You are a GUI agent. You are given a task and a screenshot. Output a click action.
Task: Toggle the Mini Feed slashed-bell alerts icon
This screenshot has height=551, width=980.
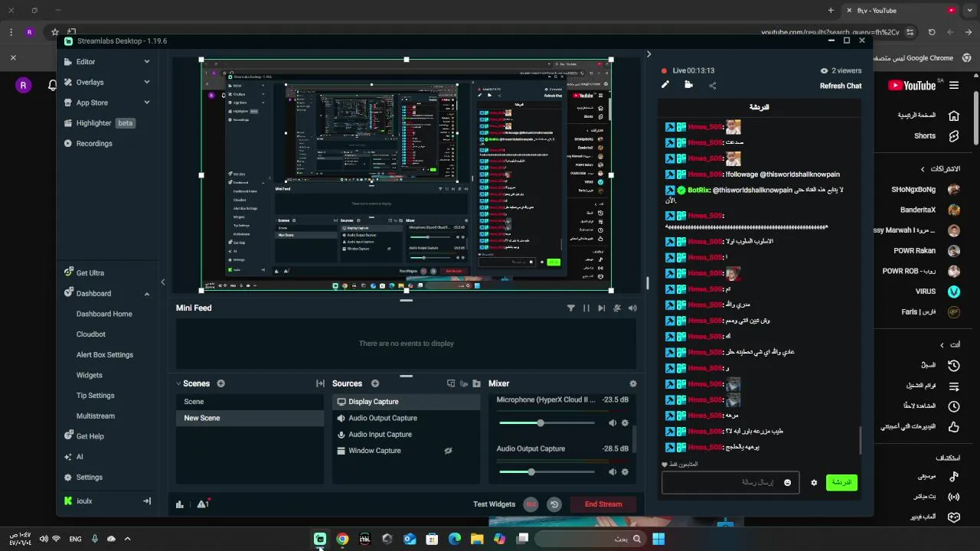click(x=617, y=308)
